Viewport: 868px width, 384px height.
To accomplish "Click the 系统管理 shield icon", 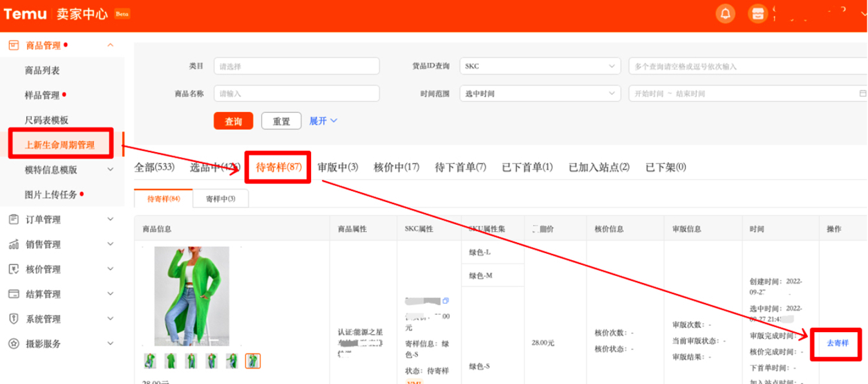I will pyautogui.click(x=13, y=319).
